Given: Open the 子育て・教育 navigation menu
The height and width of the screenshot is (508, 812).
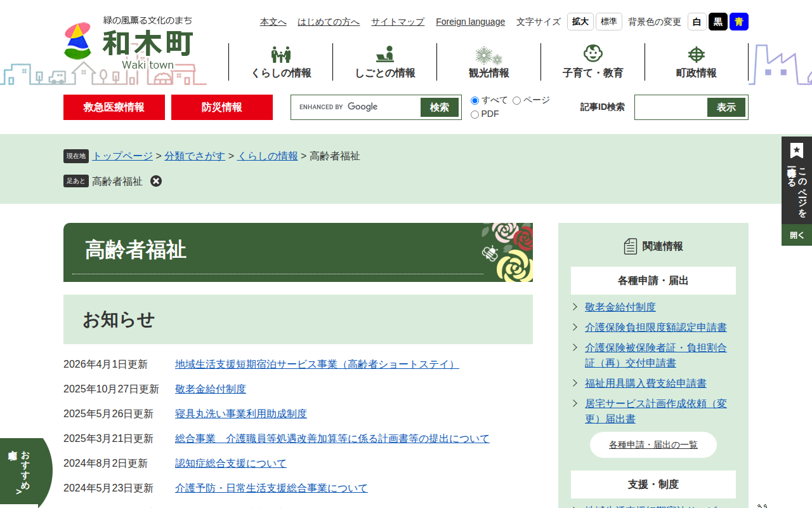Looking at the screenshot, I should pos(593,62).
